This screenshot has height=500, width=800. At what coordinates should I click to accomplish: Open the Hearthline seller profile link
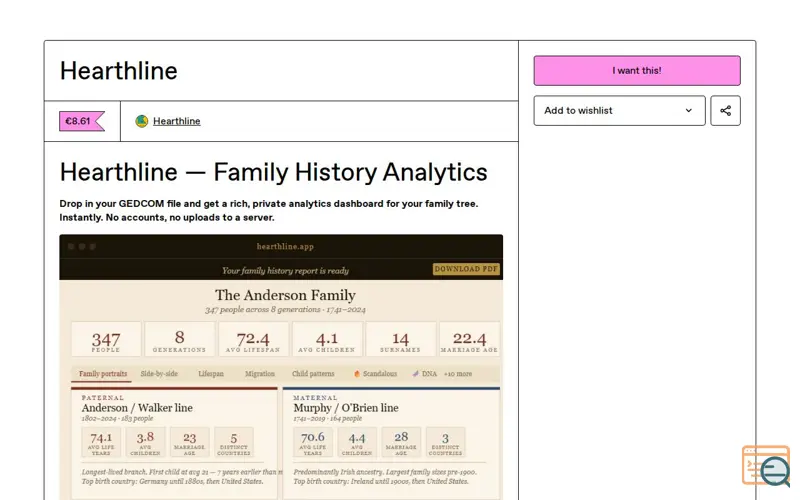coord(177,121)
